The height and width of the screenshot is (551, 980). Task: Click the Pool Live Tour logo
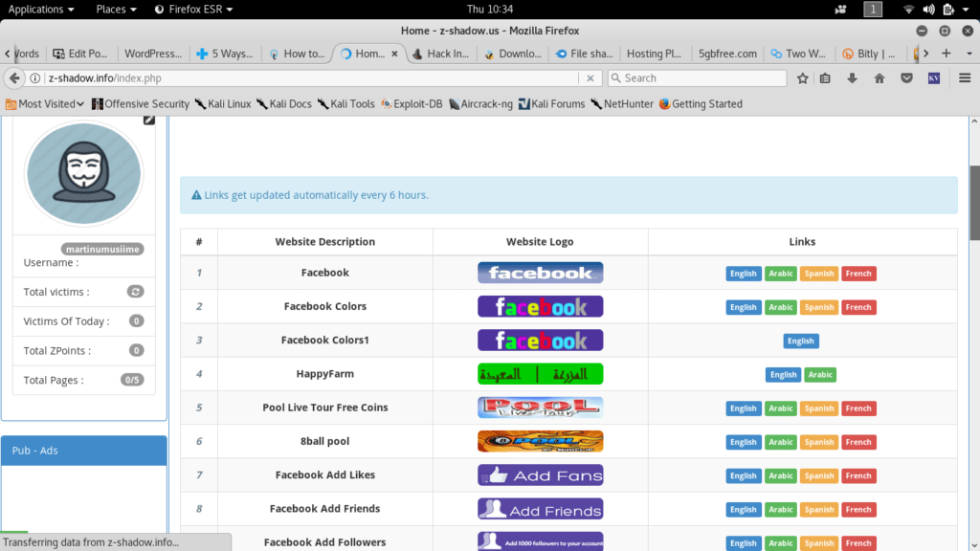tap(540, 408)
